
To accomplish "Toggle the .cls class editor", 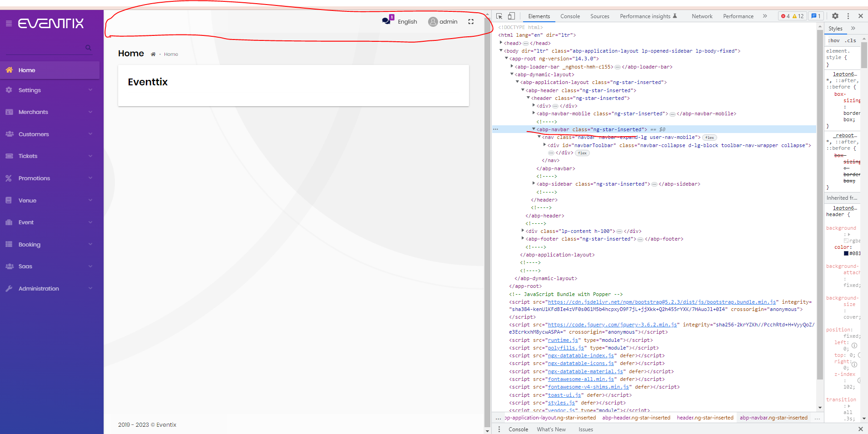I will pyautogui.click(x=851, y=40).
